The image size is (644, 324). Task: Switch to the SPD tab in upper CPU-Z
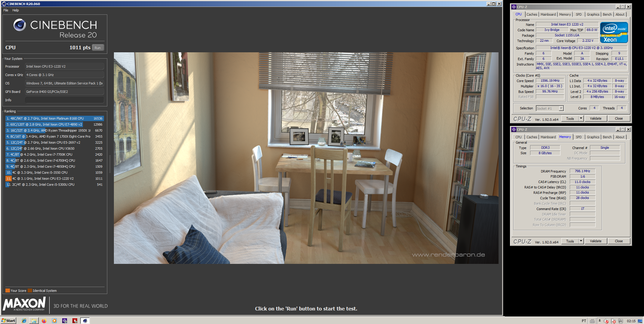pyautogui.click(x=579, y=14)
